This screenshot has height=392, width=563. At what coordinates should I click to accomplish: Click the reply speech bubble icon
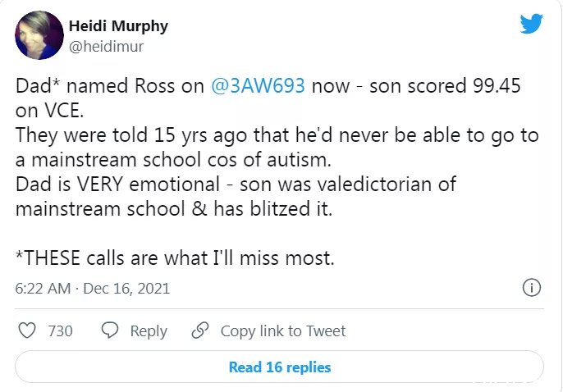point(110,330)
